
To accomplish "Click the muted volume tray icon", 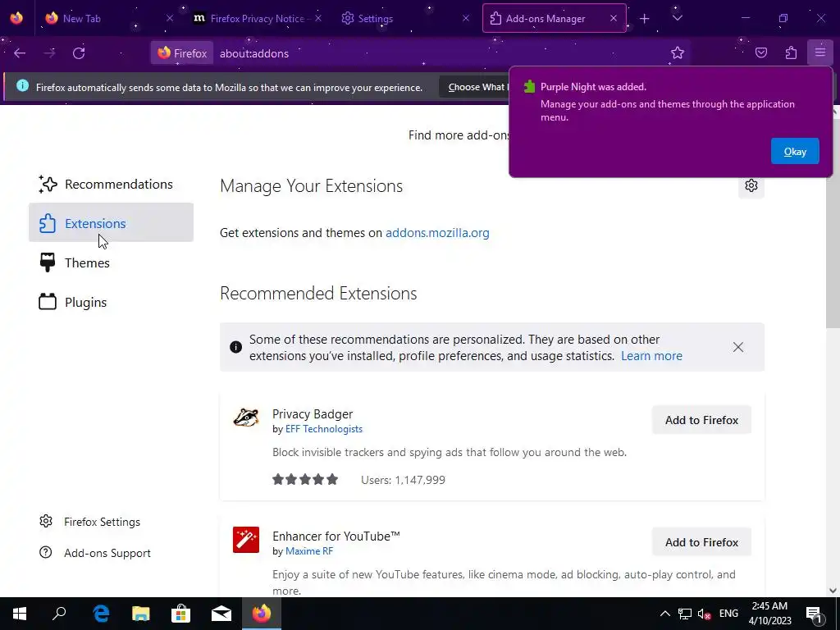I will coord(705,614).
